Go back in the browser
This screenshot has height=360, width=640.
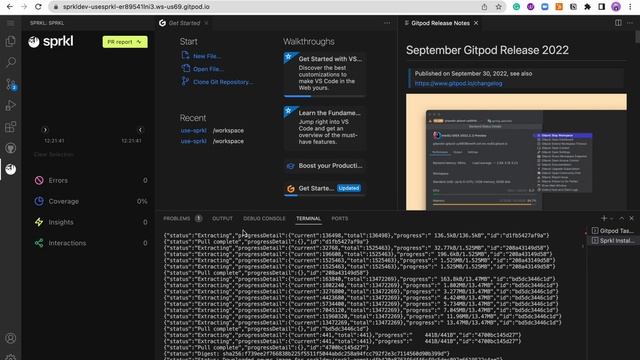[x=10, y=7]
